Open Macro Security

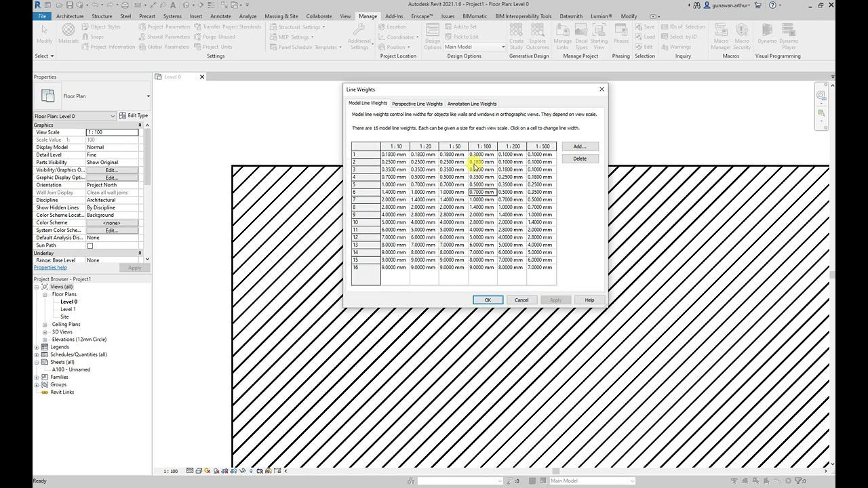[742, 36]
